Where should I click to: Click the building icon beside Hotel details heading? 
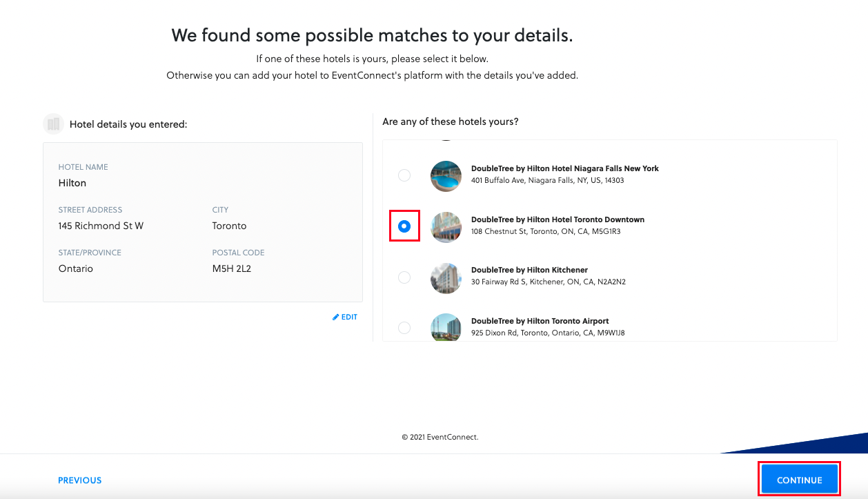pos(53,124)
